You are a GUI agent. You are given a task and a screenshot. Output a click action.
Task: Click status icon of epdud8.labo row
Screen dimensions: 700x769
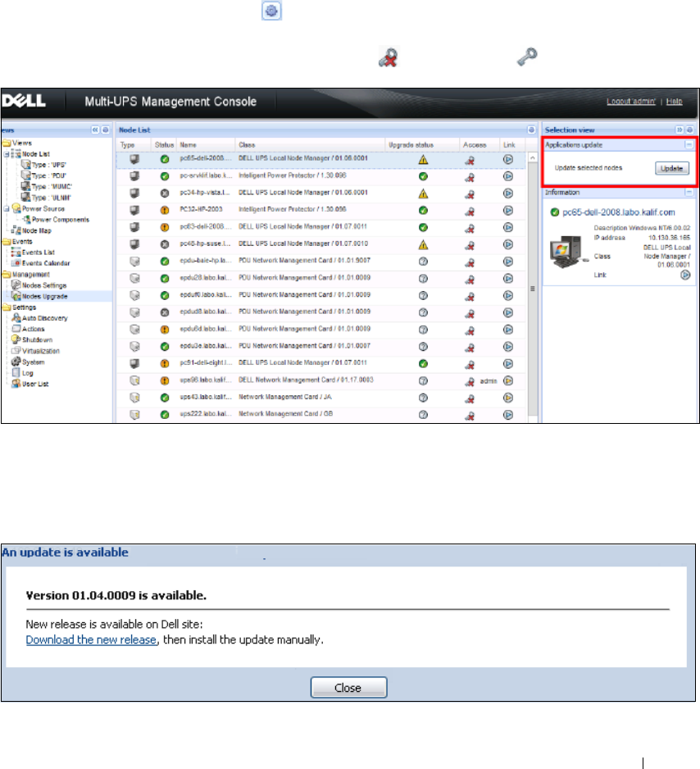(165, 312)
